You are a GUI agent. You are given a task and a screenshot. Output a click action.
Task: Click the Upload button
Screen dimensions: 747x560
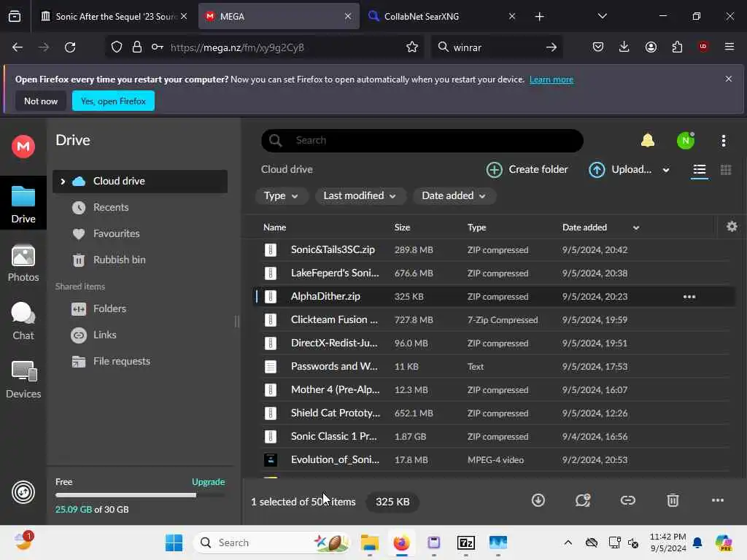pos(620,169)
